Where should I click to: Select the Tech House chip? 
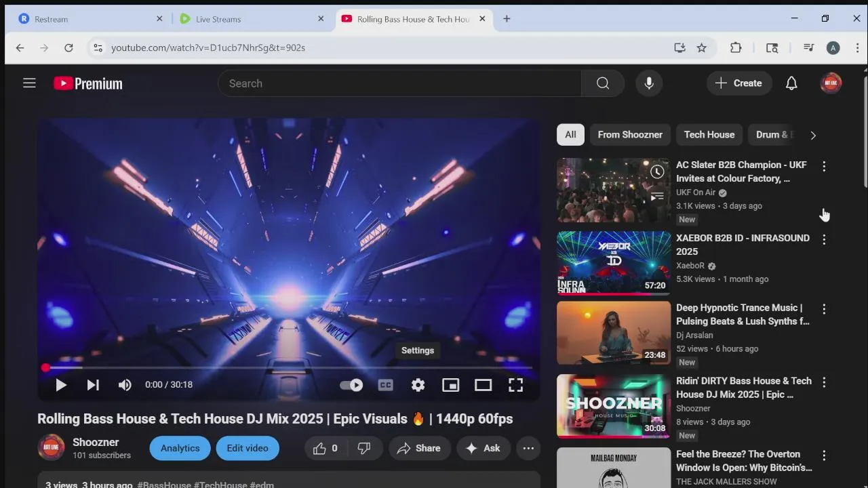(x=709, y=134)
